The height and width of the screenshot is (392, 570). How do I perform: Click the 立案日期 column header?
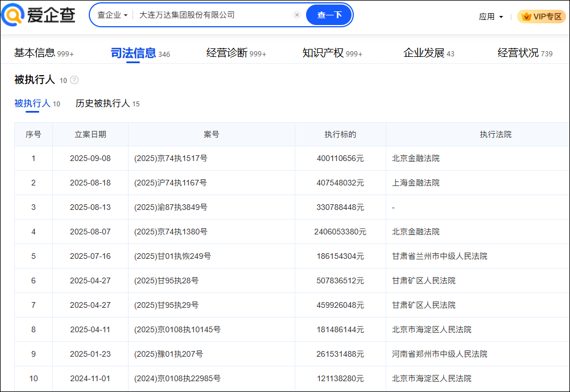pyautogui.click(x=90, y=134)
